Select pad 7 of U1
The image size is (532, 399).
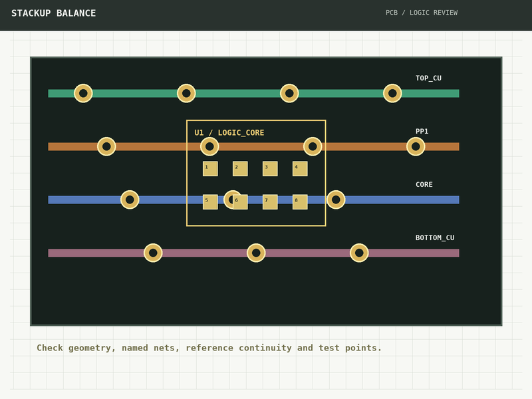click(x=270, y=202)
